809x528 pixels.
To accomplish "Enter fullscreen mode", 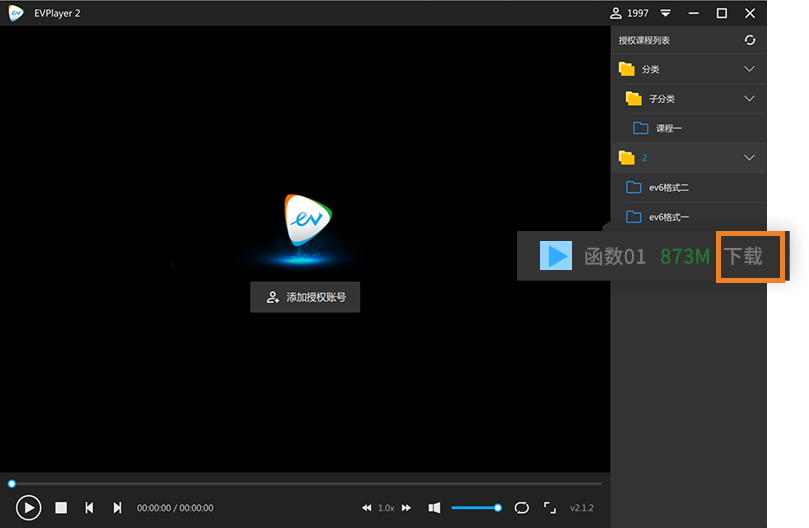I will 549,508.
